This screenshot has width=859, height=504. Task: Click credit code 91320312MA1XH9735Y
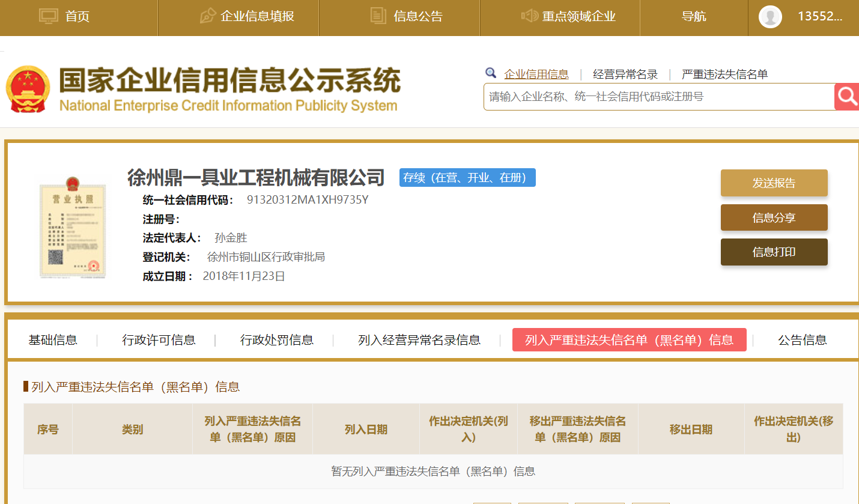point(308,200)
